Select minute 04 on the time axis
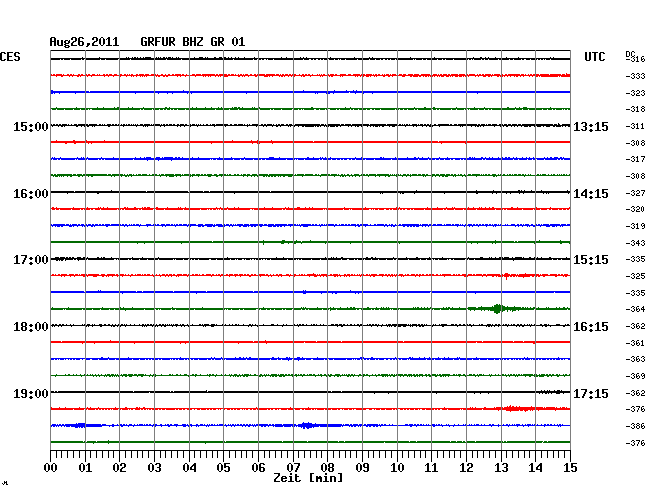Screen dimensions: 650x494 [x=189, y=468]
